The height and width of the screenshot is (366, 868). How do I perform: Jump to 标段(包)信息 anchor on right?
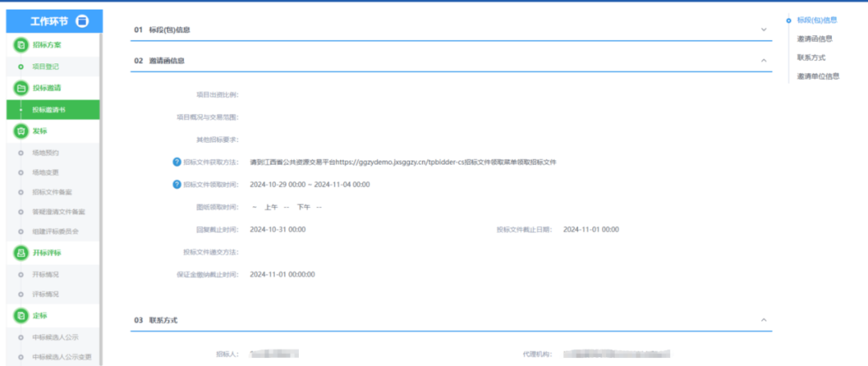817,20
